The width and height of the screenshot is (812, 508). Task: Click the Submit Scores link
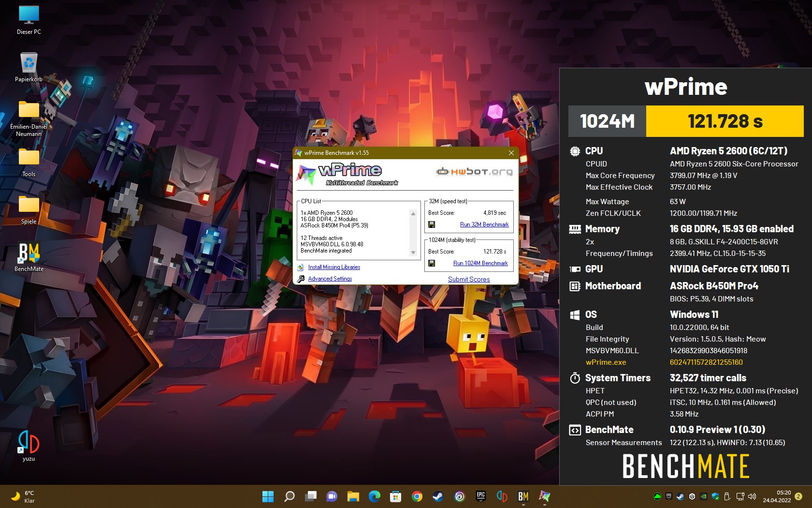(x=469, y=279)
